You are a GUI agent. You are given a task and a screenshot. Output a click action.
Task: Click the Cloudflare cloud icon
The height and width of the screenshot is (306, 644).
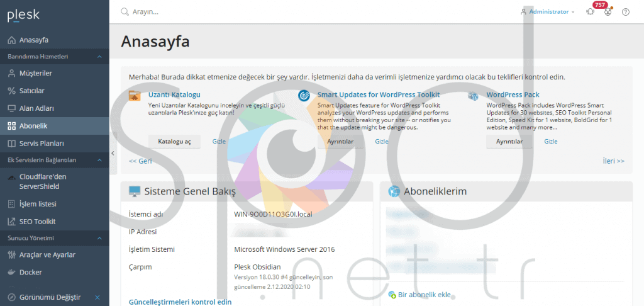pos(11,178)
